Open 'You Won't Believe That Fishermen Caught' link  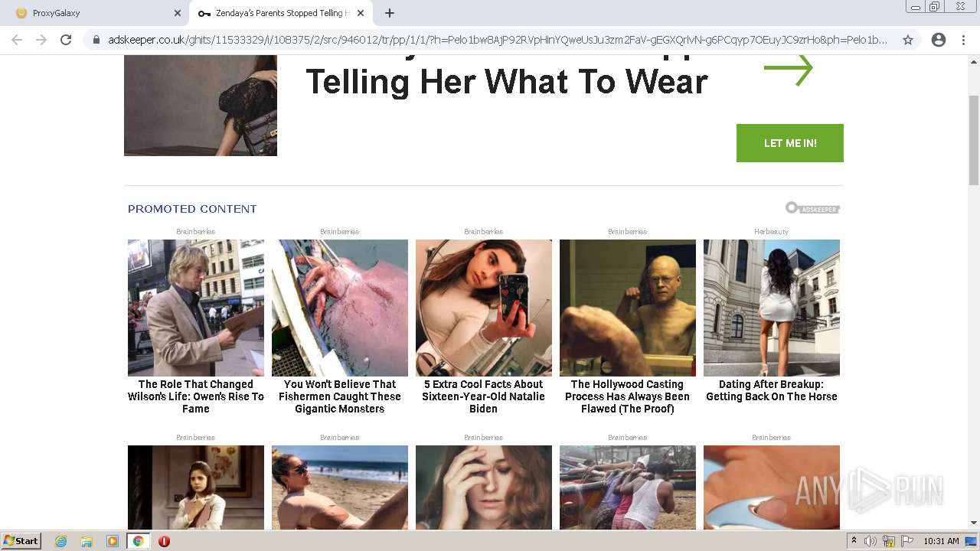point(340,396)
